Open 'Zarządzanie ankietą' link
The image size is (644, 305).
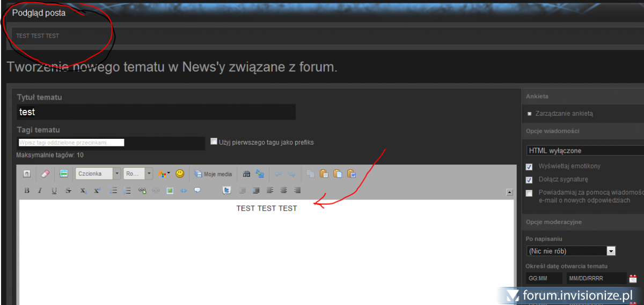tap(564, 114)
